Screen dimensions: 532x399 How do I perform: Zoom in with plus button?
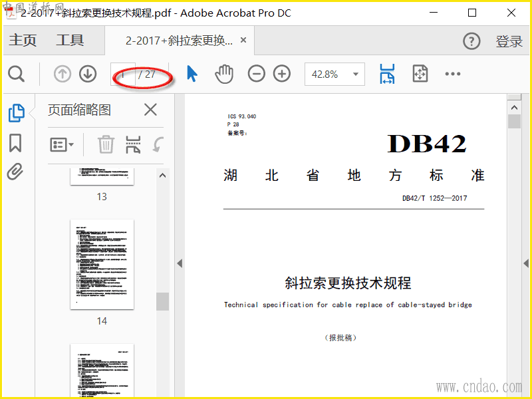click(282, 74)
